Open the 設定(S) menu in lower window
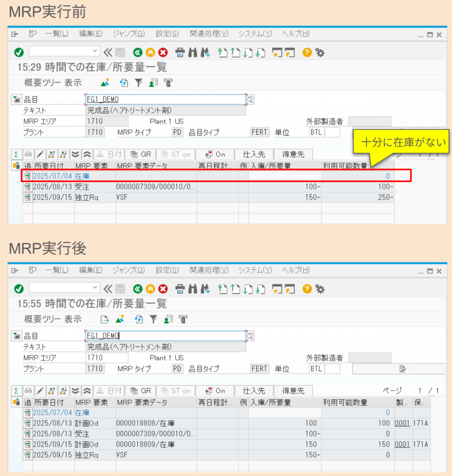Screen dimensions: 452x476 pyautogui.click(x=167, y=270)
